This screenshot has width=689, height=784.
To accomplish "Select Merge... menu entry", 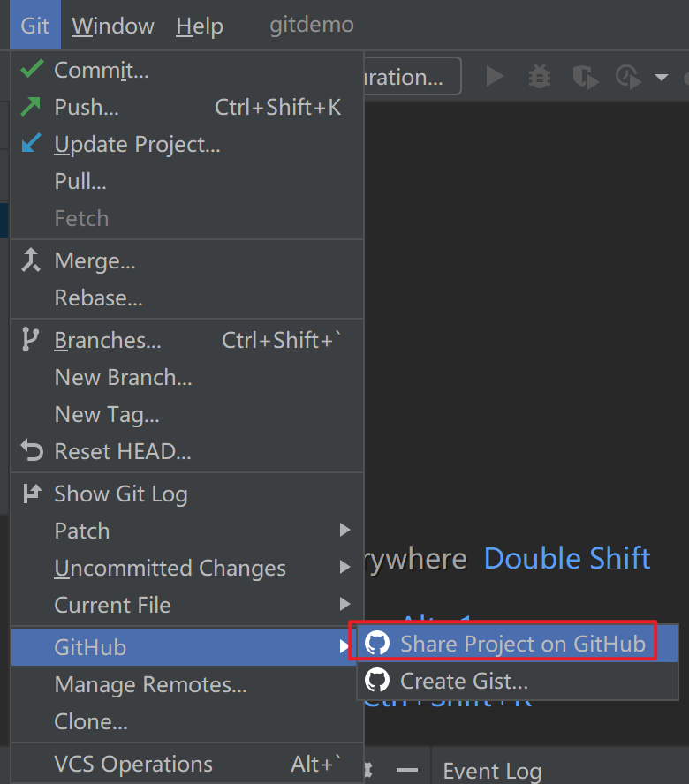I will 187,261.
